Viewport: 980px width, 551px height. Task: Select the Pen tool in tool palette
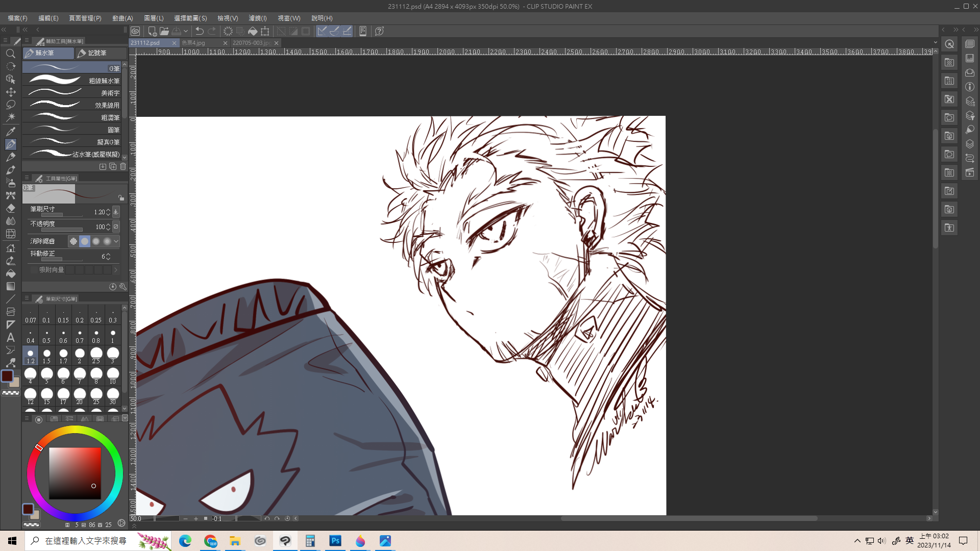[x=10, y=144]
